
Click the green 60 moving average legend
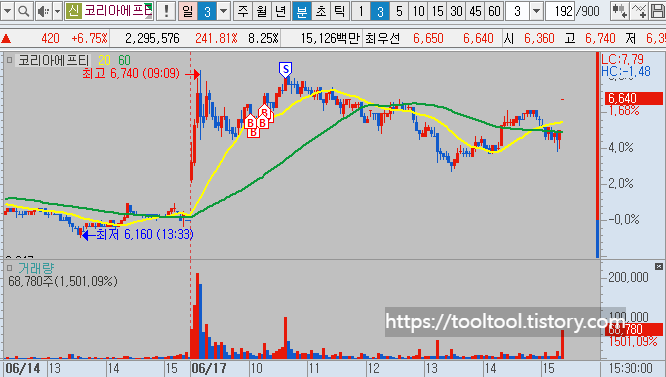point(124,60)
